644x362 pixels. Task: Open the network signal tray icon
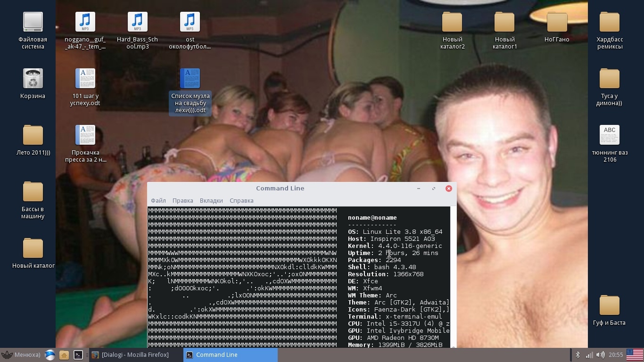(589, 355)
